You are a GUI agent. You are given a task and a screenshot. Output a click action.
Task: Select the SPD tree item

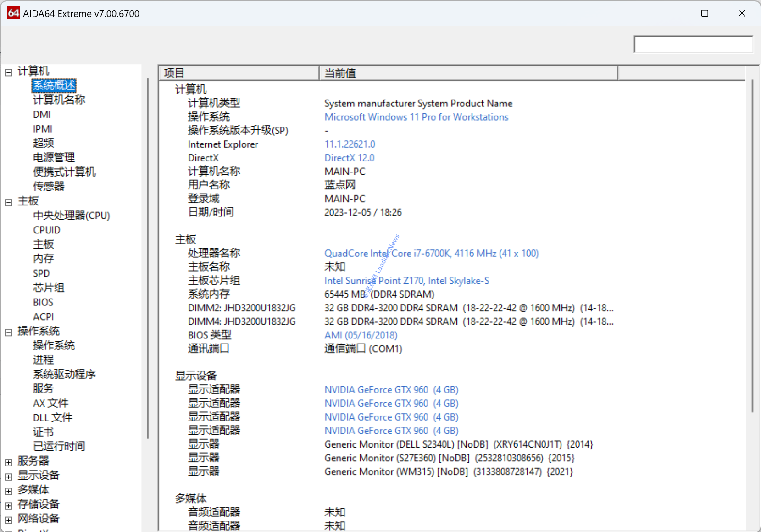tap(41, 273)
